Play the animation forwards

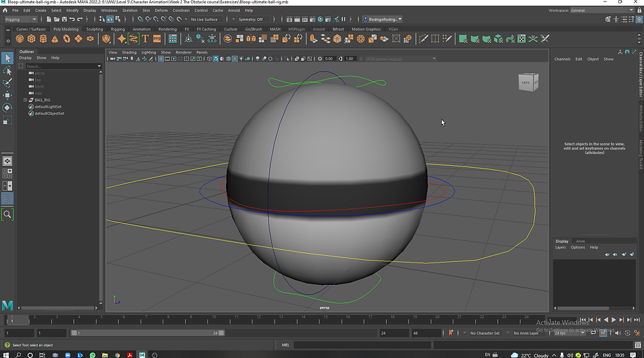tap(614, 320)
